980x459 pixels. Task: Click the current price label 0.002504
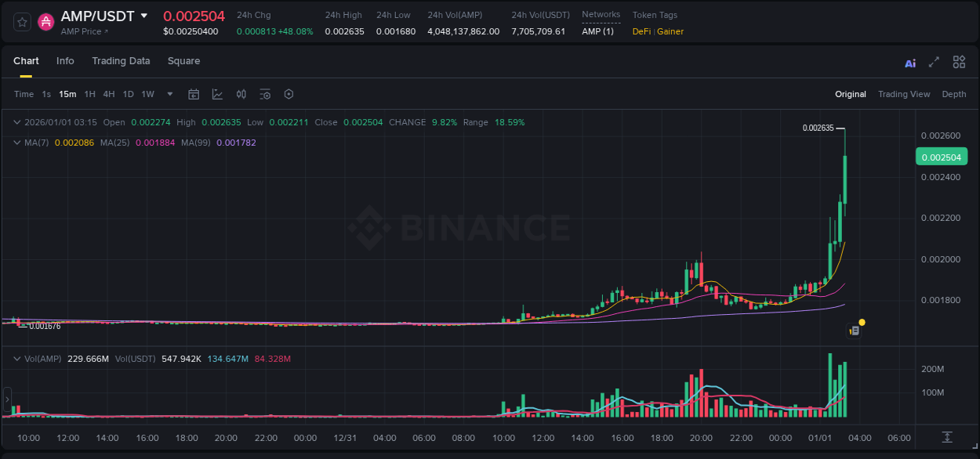[x=942, y=157]
